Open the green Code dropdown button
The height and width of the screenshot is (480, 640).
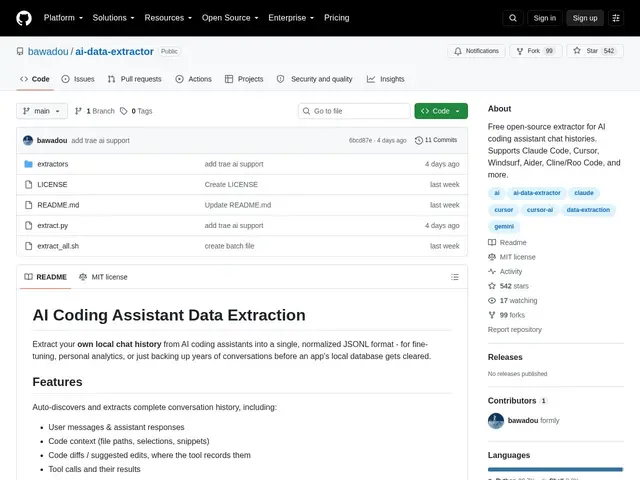441,111
